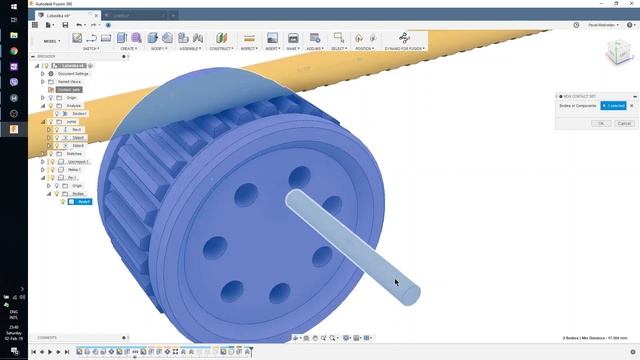
Task: Select the Make 3D print icon
Action: (293, 38)
